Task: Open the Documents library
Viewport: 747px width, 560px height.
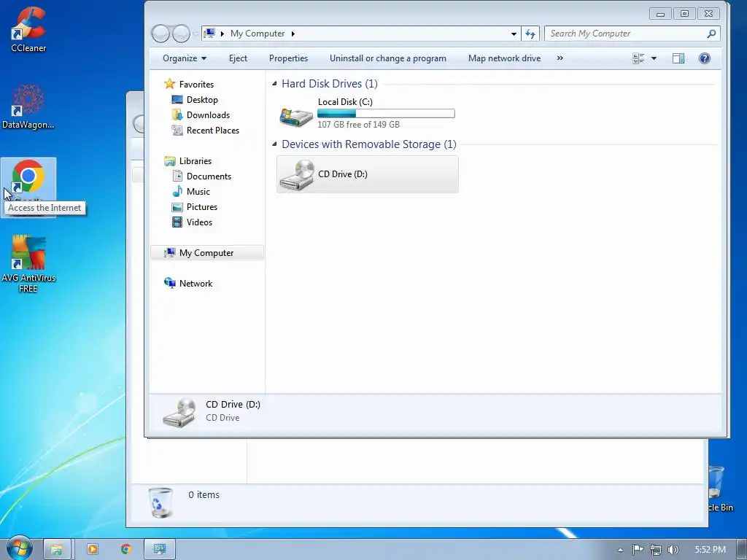Action: (209, 176)
